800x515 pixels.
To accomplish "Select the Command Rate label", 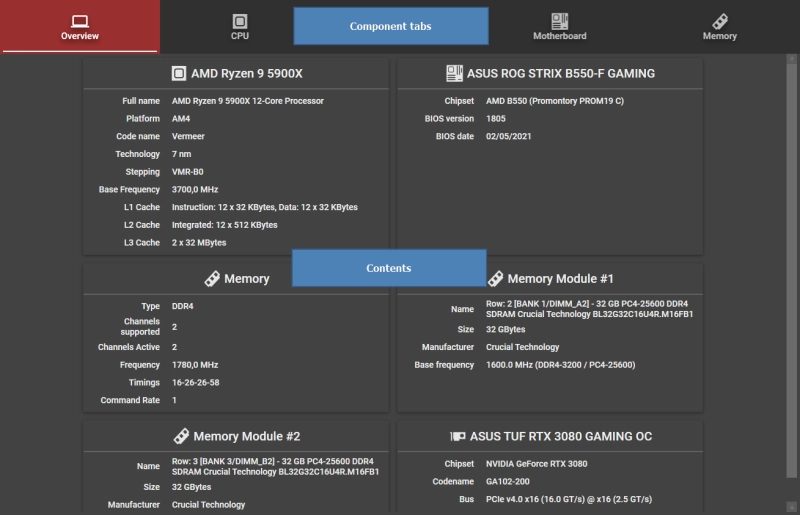I will [x=130, y=400].
